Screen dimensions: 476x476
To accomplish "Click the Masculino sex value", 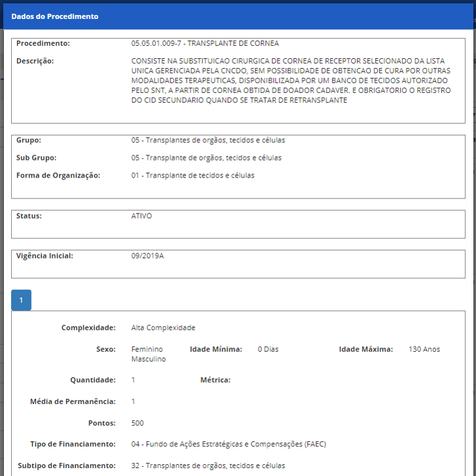I will 149,359.
